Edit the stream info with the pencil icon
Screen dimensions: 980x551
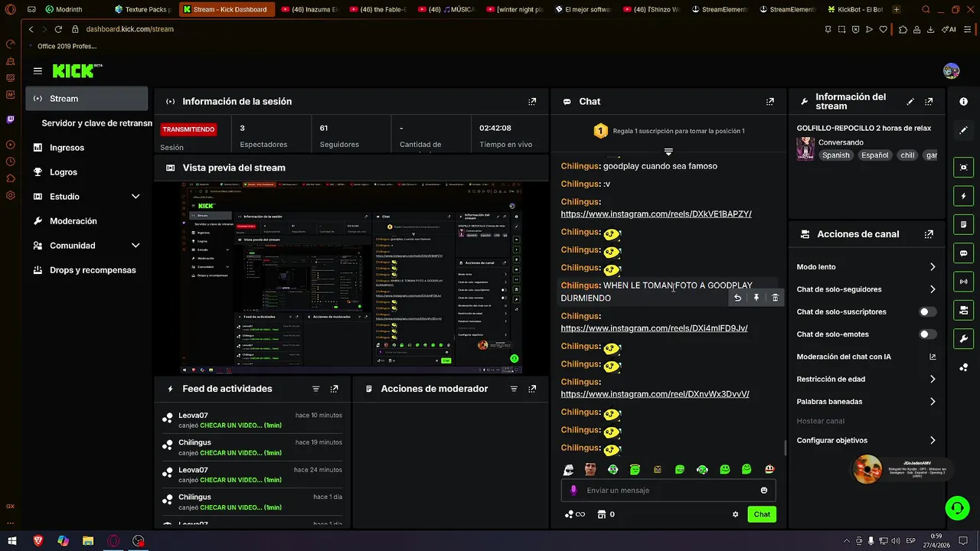(x=910, y=102)
